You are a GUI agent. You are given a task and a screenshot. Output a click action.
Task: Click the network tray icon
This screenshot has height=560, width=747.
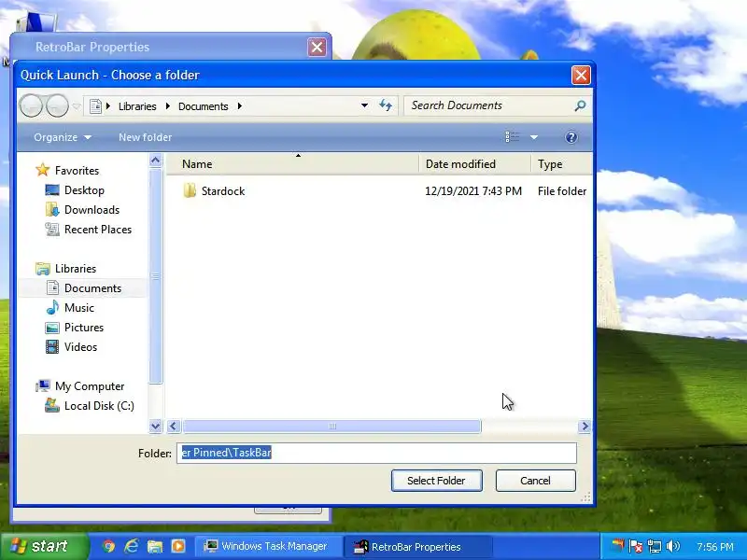(655, 546)
